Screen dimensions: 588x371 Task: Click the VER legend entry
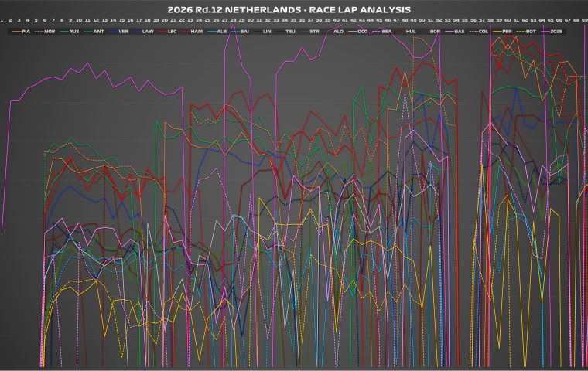click(x=118, y=32)
